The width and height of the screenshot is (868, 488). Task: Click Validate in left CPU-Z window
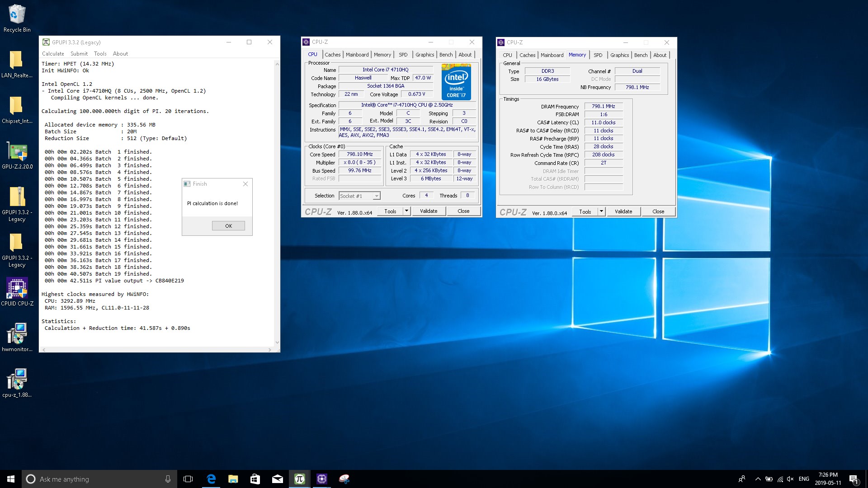(x=429, y=211)
